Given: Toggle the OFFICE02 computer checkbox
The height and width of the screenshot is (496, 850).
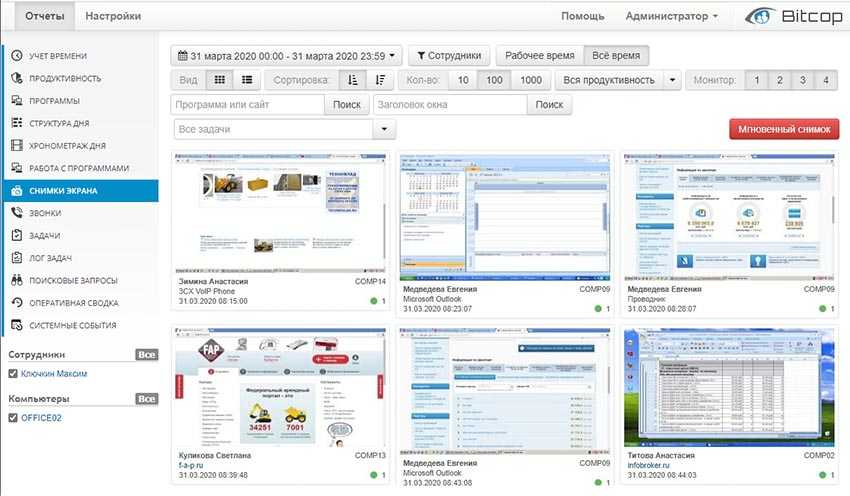Looking at the screenshot, I should click(12, 418).
